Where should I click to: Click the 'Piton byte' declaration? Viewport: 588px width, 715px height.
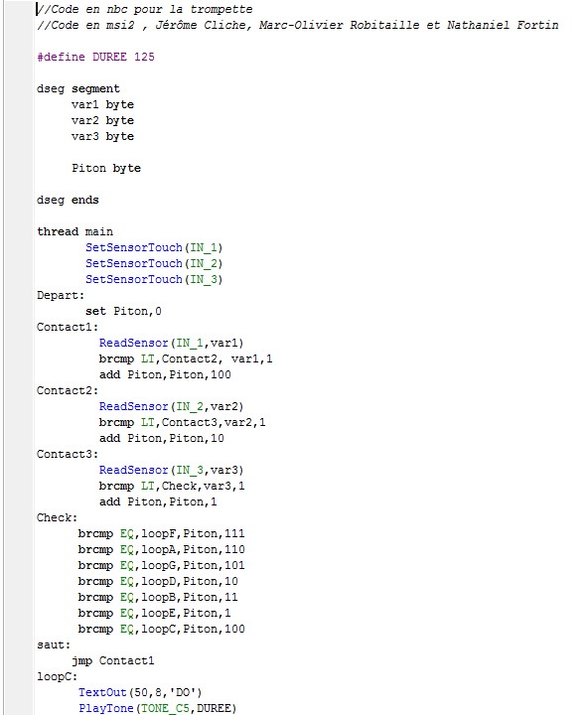pyautogui.click(x=106, y=168)
